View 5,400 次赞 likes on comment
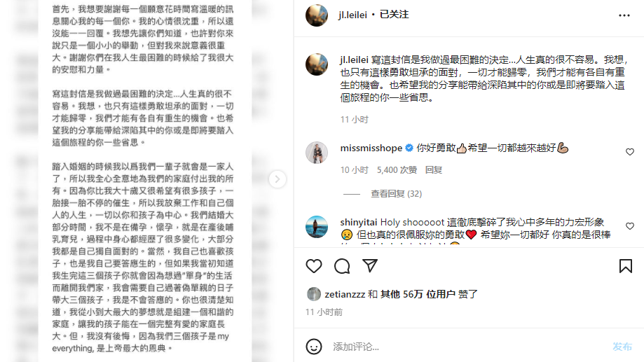This screenshot has width=644, height=362. pos(397,170)
